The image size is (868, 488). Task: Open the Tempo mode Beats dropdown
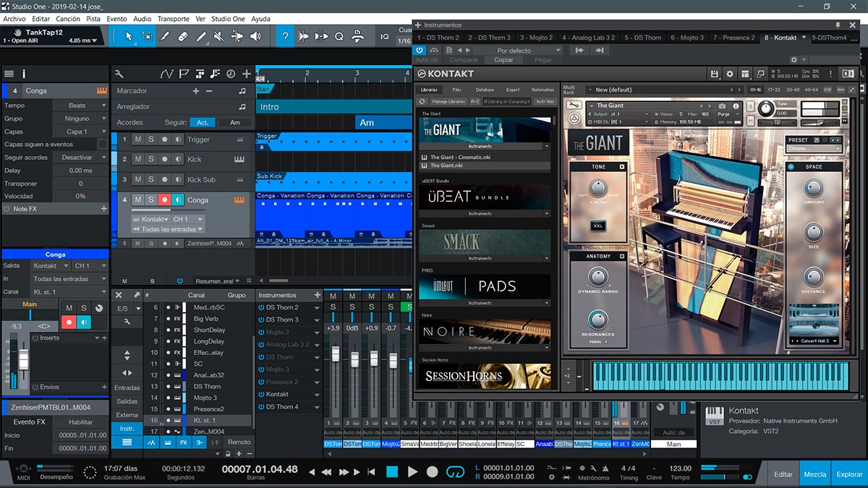click(80, 106)
